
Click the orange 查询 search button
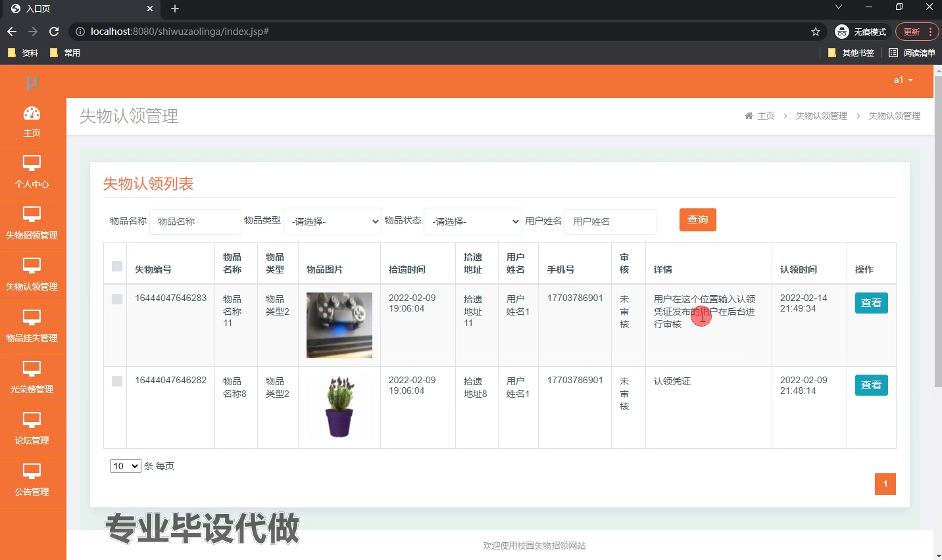tap(698, 220)
